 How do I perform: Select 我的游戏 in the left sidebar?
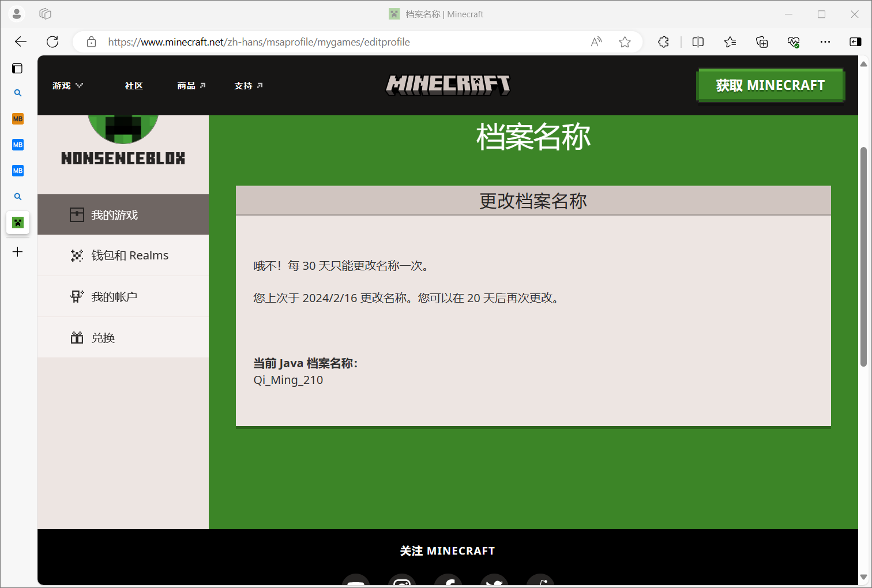tap(123, 214)
